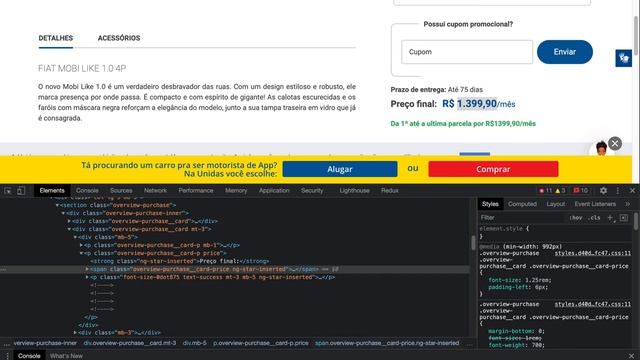Select the Styles pane tab
Screen dimensions: 640x360
(490, 204)
